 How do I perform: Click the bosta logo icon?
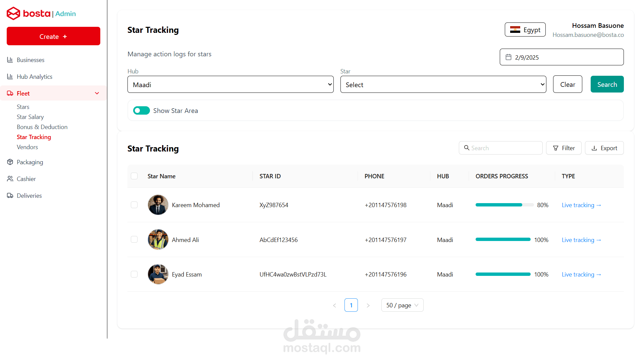[x=13, y=13]
